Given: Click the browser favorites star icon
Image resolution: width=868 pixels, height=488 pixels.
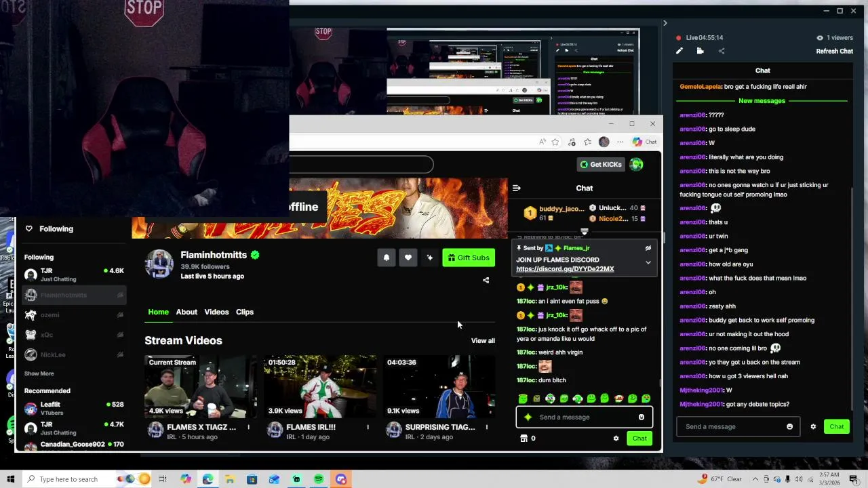Looking at the screenshot, I should click(x=555, y=142).
